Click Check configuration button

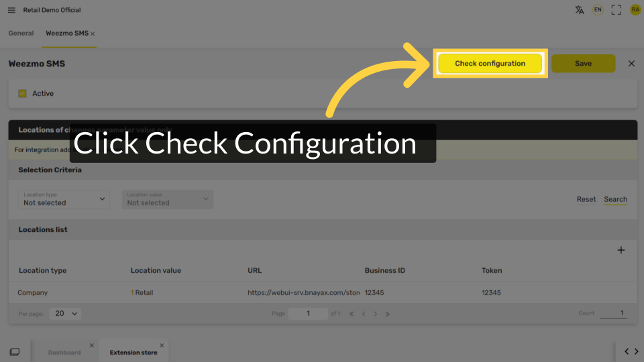(x=490, y=63)
